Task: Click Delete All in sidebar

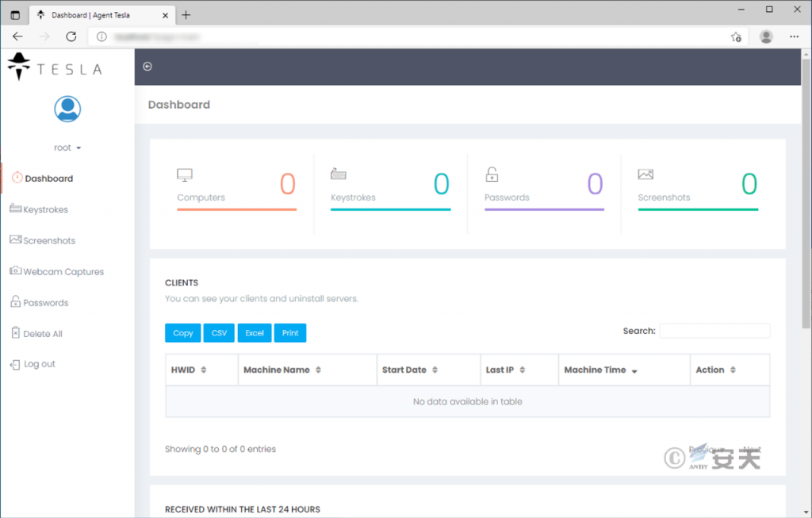Action: coord(42,334)
